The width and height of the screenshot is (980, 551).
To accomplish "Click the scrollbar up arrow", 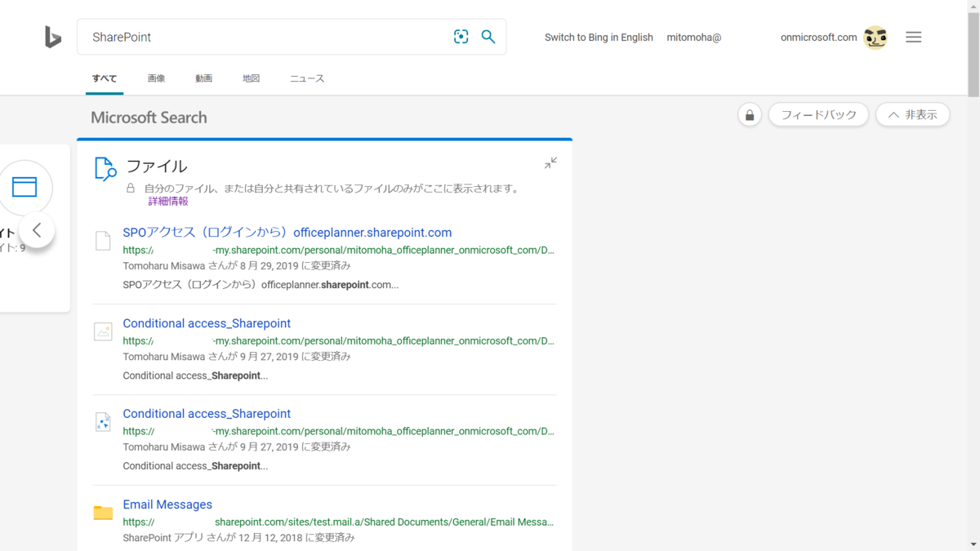I will (x=973, y=5).
